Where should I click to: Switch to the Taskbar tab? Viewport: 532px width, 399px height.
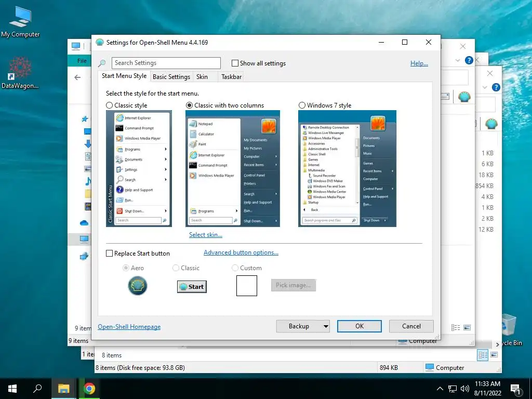click(231, 77)
